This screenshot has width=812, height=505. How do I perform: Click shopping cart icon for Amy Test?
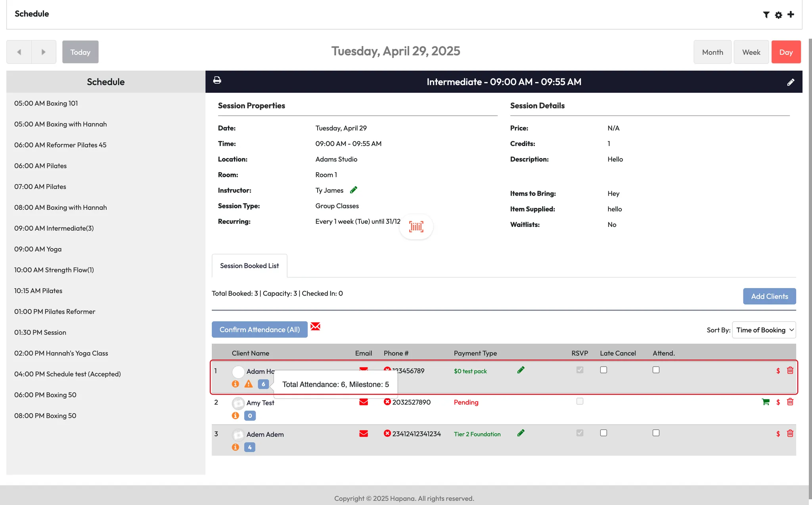(766, 402)
